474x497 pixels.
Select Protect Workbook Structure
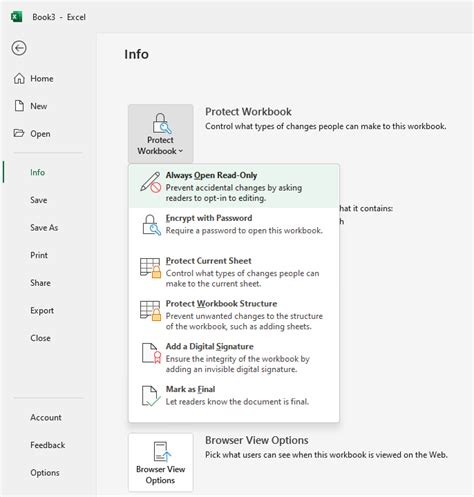pos(234,315)
